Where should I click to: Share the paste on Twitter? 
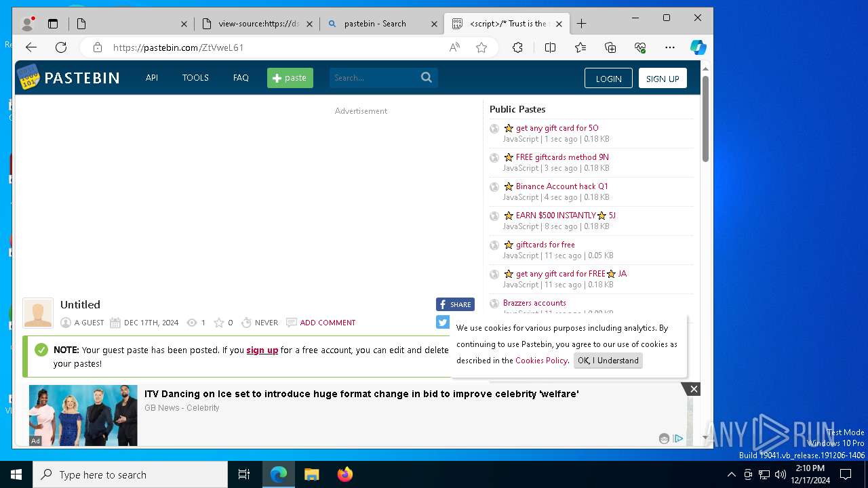(x=443, y=322)
